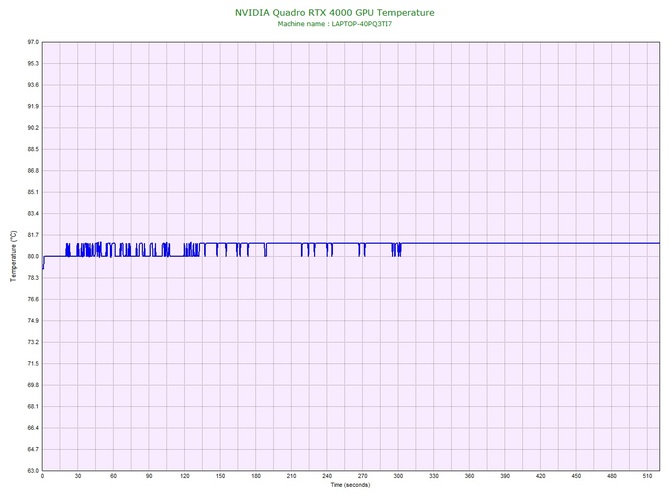Click the Time (seconds) x-axis label
This screenshot has height=502, width=670.
[350, 485]
